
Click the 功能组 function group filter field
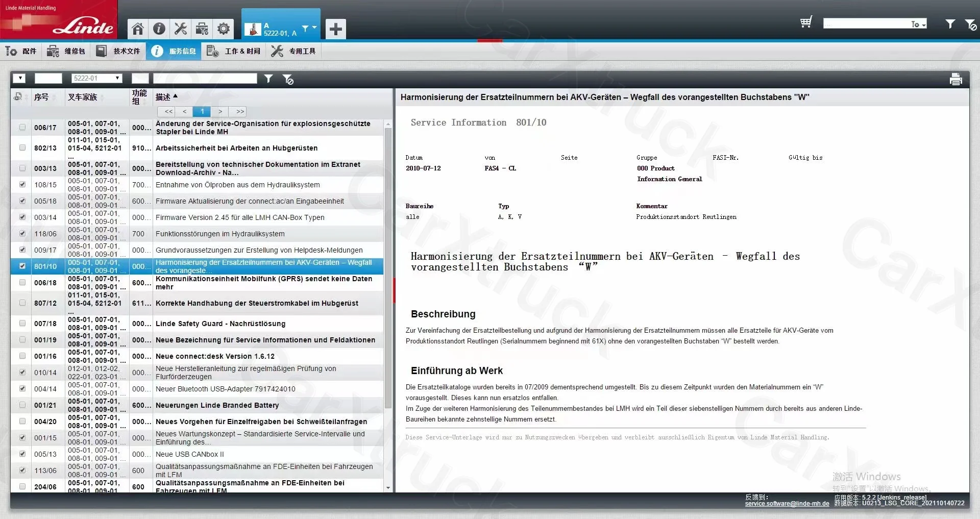click(140, 78)
